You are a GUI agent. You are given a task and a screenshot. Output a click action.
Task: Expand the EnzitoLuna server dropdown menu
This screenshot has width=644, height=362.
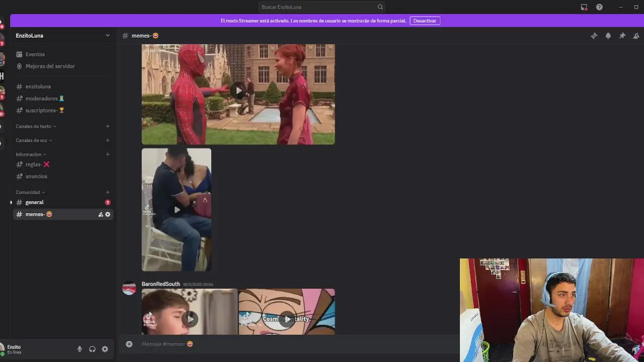point(107,36)
